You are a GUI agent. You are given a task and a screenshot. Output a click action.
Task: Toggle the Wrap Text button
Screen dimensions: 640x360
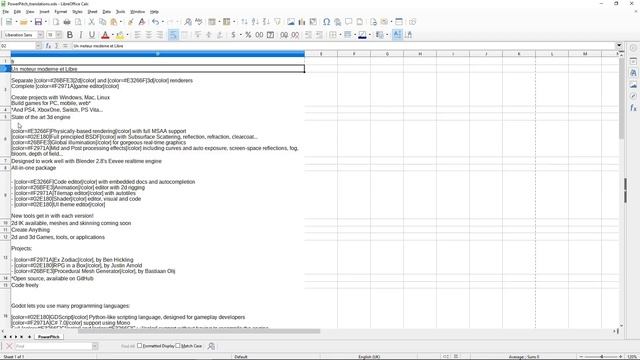pyautogui.click(x=173, y=35)
